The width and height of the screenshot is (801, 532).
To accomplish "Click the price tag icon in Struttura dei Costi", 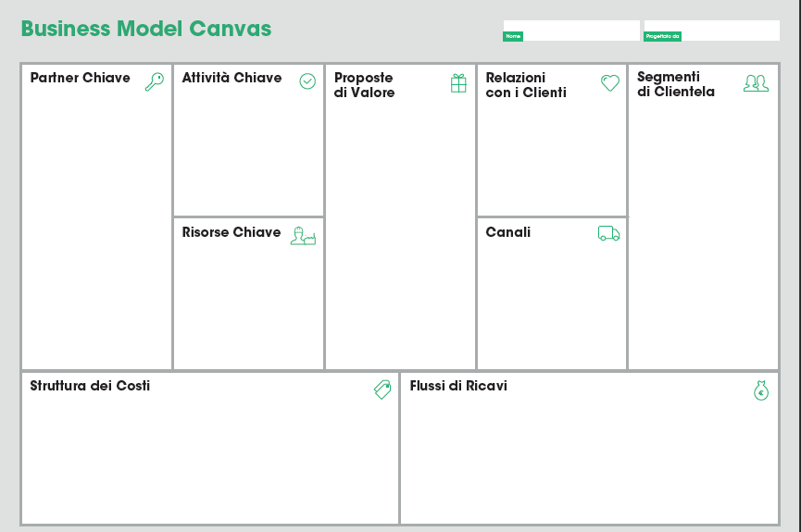I will pos(382,390).
